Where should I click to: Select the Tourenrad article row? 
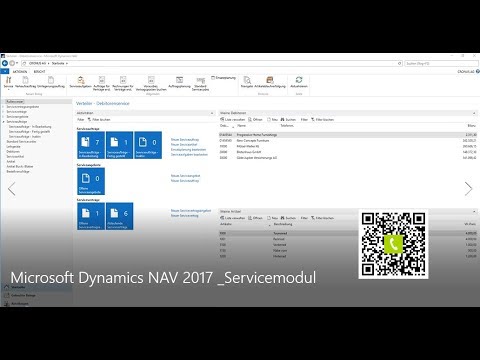348,233
